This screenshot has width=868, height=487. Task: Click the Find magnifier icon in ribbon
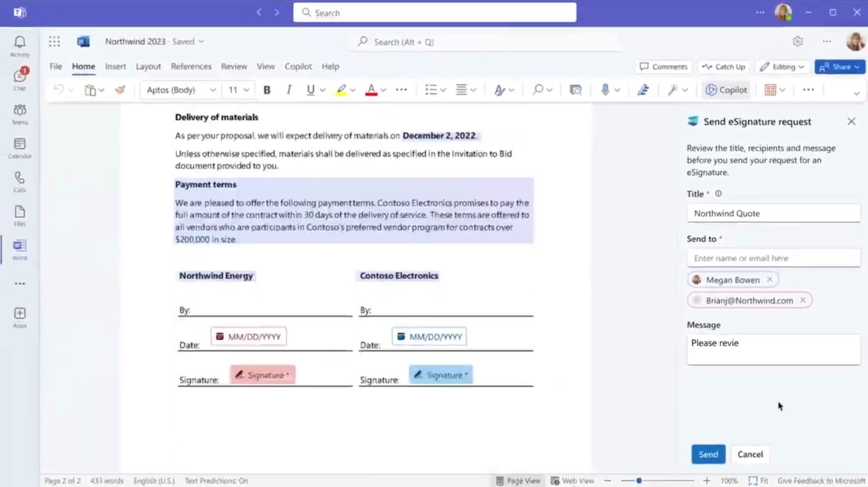(538, 89)
